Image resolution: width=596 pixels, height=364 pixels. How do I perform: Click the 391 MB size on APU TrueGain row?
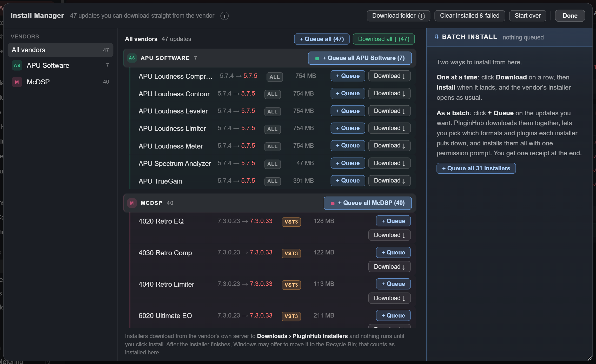(x=303, y=181)
